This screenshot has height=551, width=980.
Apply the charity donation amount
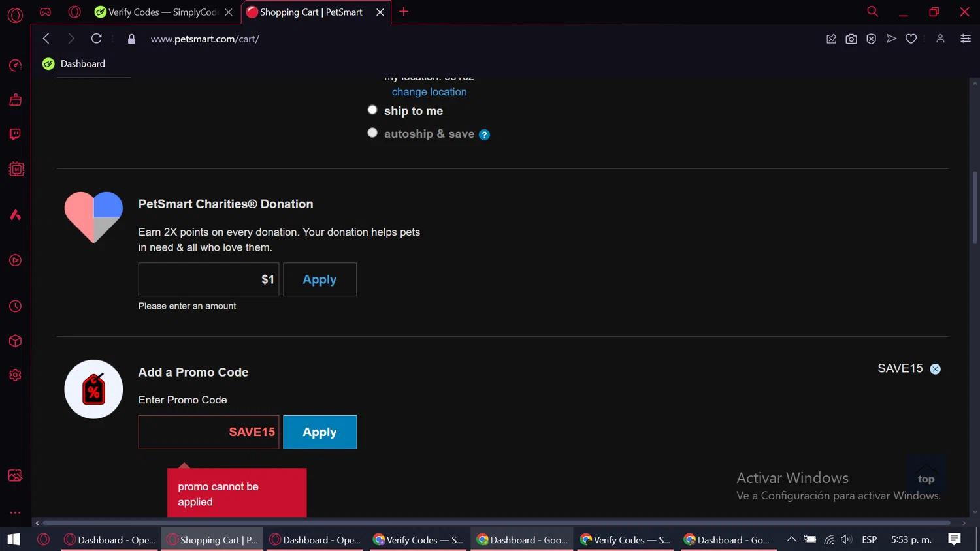coord(320,279)
